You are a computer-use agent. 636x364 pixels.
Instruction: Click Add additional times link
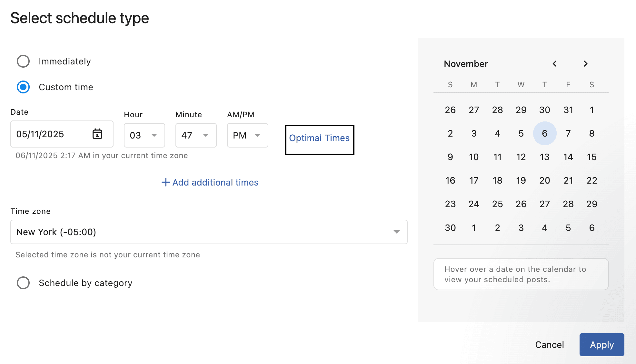[215, 182]
